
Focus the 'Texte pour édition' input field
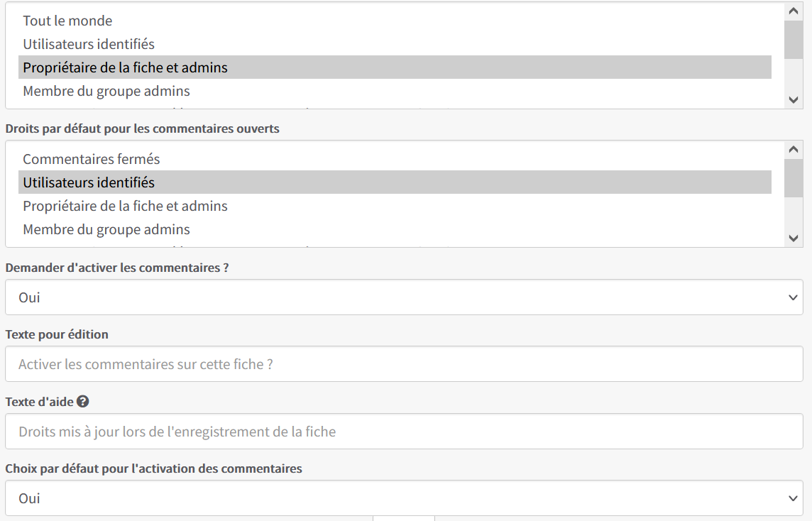[x=404, y=364]
